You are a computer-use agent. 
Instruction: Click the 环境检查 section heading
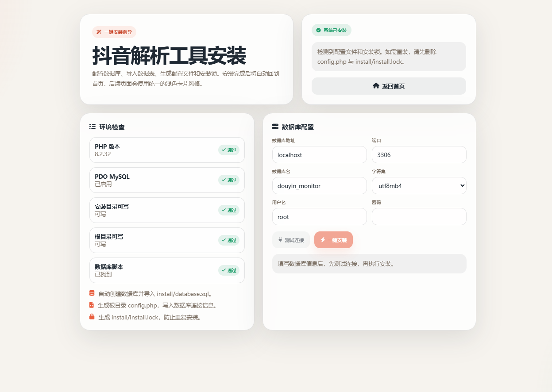coord(112,127)
